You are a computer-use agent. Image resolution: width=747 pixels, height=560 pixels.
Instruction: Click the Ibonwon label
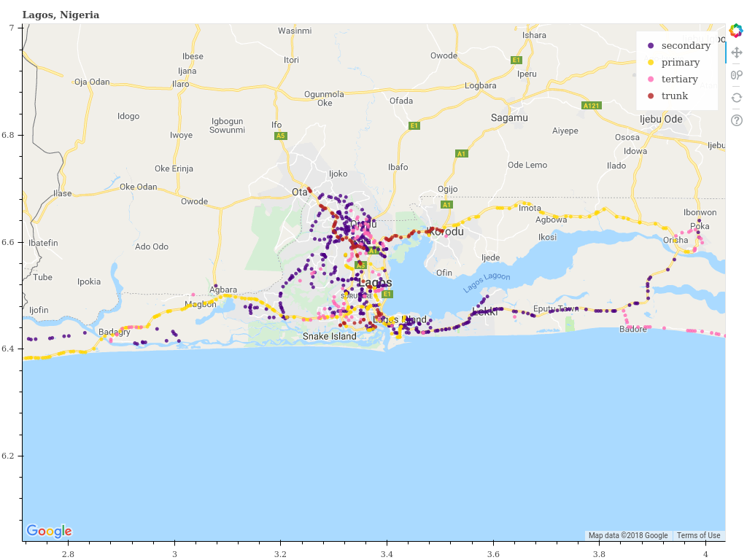click(700, 212)
